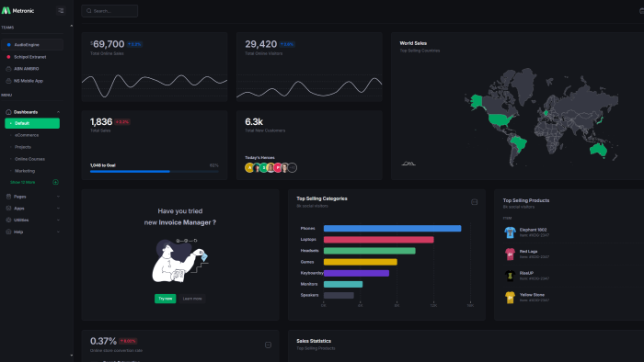
Task: Expand the Apps menu chevron
Action: [58, 209]
